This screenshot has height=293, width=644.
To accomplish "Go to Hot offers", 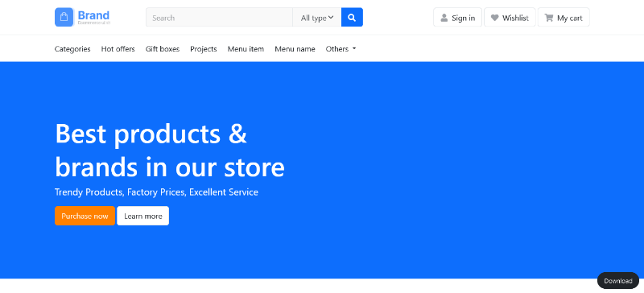I will coord(118,49).
